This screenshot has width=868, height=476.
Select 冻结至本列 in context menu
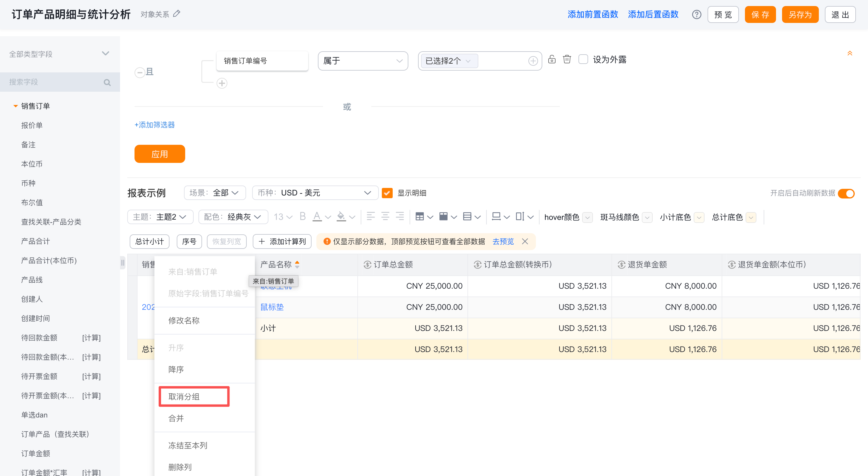(204, 445)
